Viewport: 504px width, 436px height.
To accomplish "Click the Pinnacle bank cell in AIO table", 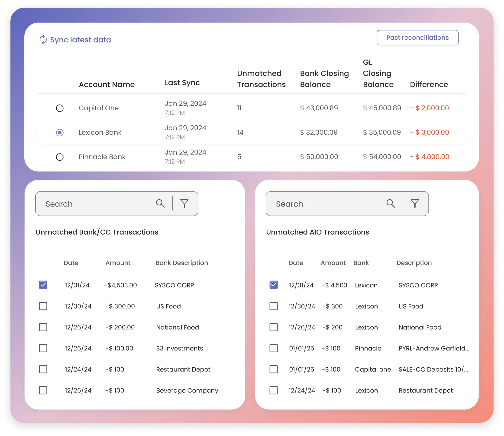I will point(368,348).
